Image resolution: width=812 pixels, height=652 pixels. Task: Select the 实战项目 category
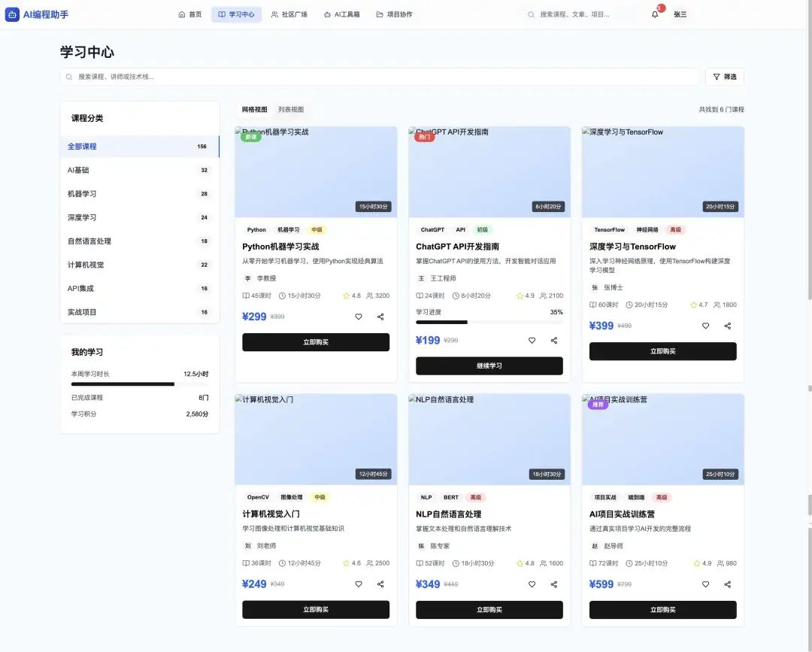pos(140,312)
